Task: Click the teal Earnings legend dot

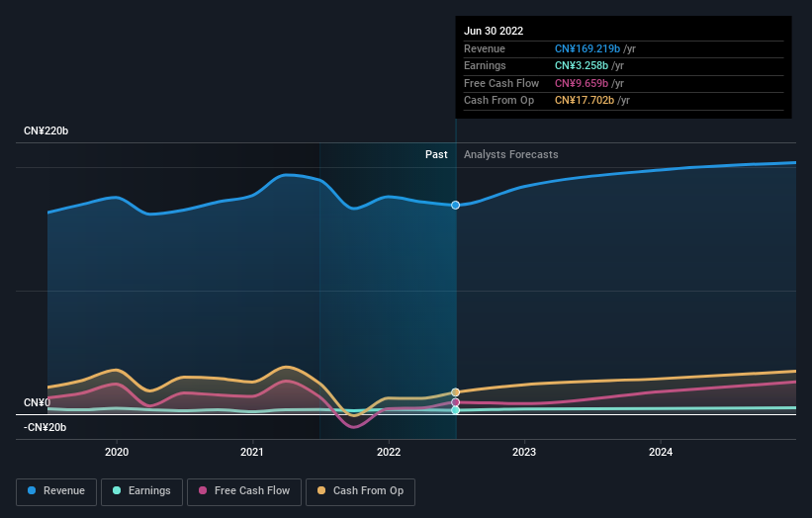Action: [x=117, y=490]
